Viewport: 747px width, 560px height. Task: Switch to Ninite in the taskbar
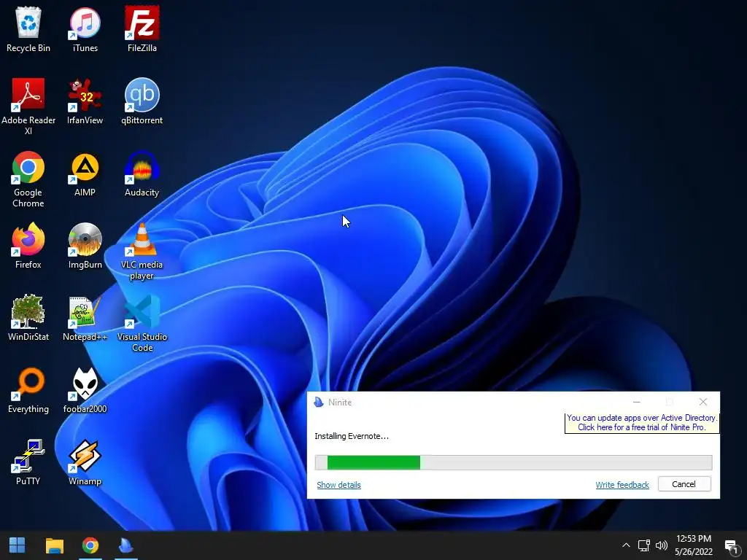[x=125, y=545]
